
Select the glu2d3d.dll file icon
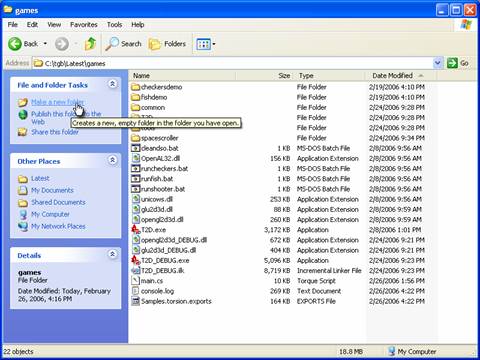pyautogui.click(x=135, y=209)
